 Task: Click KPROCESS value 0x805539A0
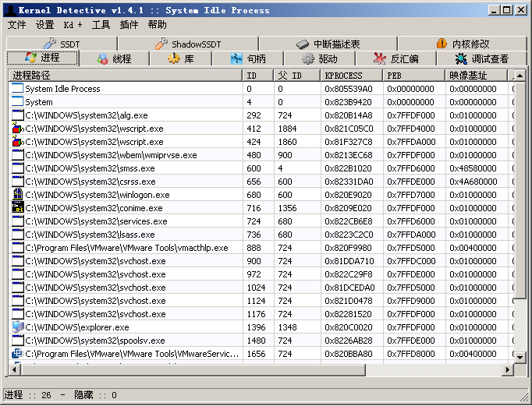349,89
